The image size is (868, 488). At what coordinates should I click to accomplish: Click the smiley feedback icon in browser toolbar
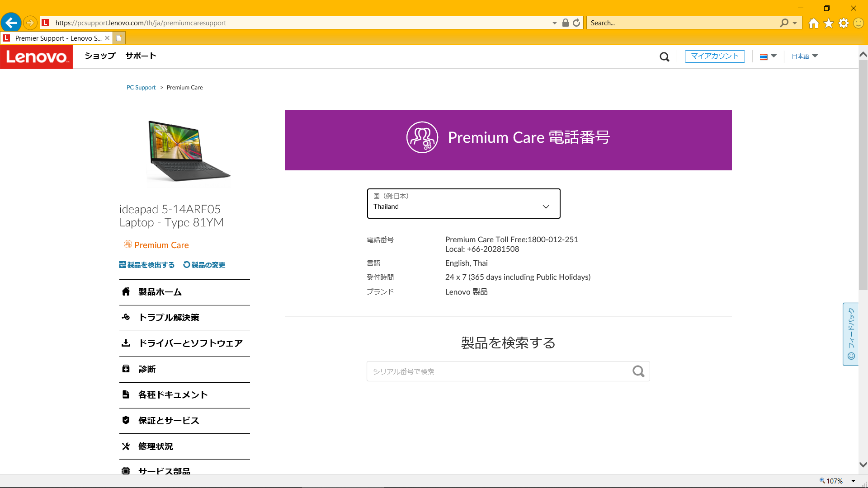pos(859,23)
